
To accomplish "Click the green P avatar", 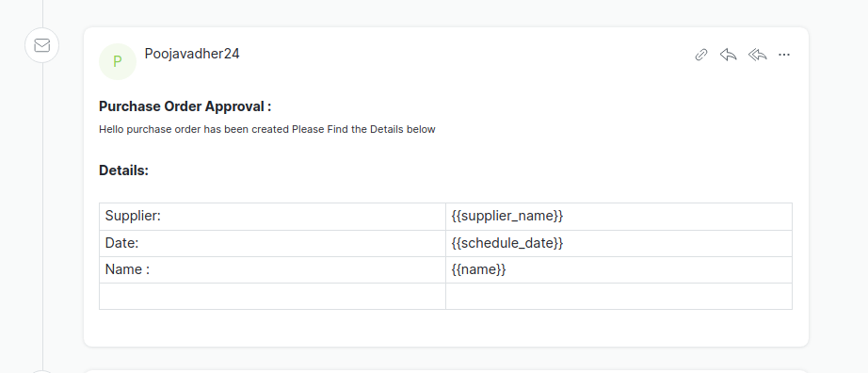I will pyautogui.click(x=118, y=61).
